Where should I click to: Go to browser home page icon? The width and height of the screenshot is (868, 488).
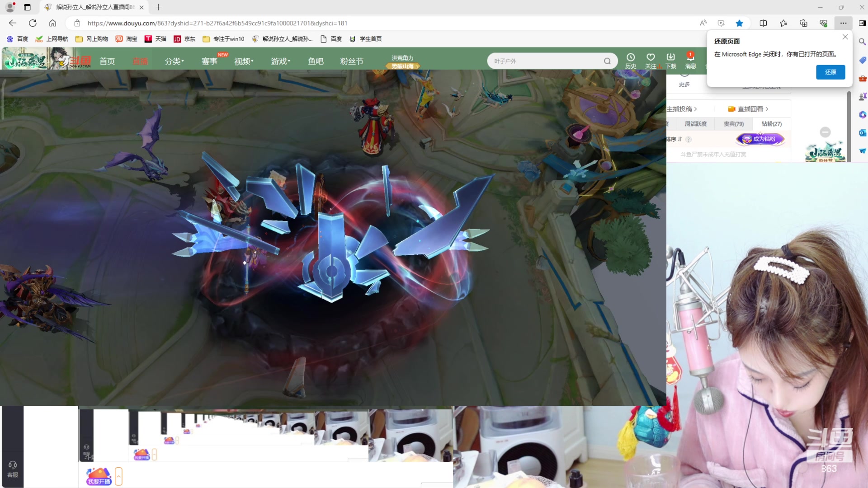(52, 23)
